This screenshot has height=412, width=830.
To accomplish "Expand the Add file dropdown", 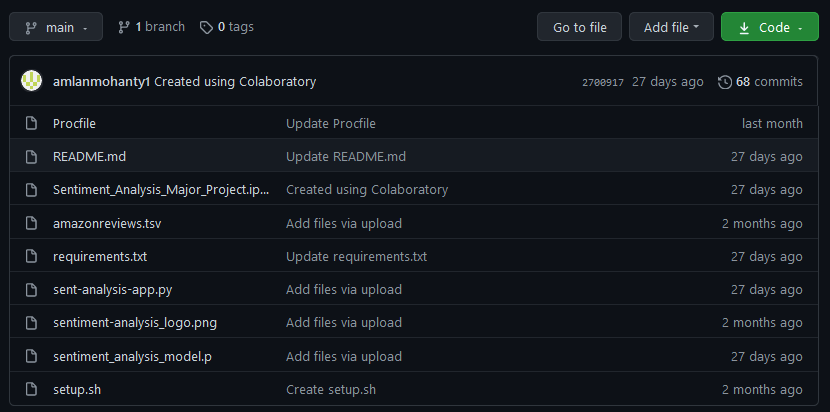I will pyautogui.click(x=671, y=27).
